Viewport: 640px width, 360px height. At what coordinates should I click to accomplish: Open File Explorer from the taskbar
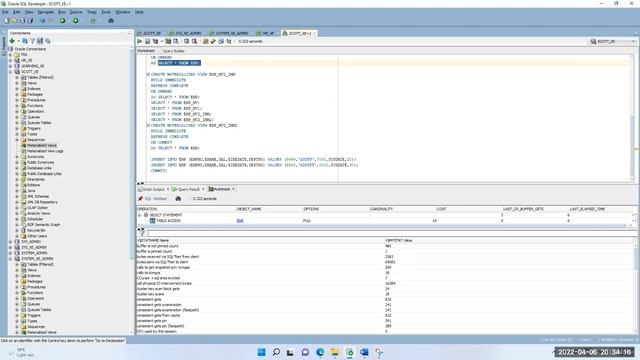click(335, 352)
